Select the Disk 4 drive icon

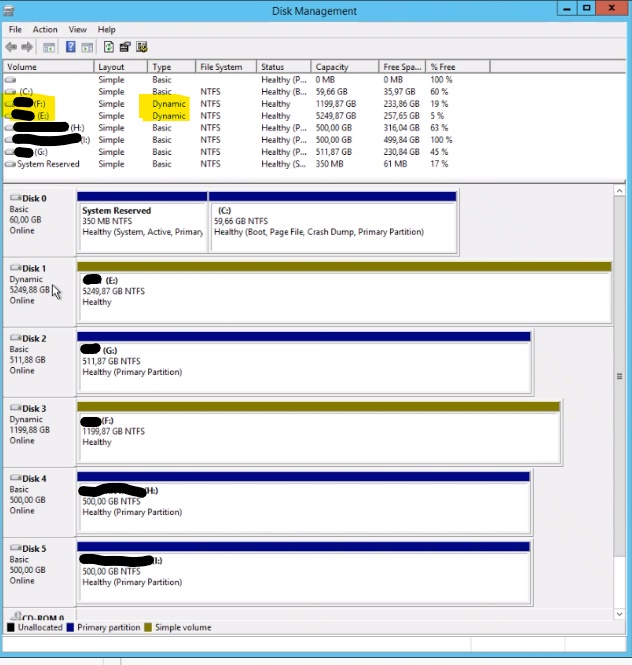coord(15,478)
